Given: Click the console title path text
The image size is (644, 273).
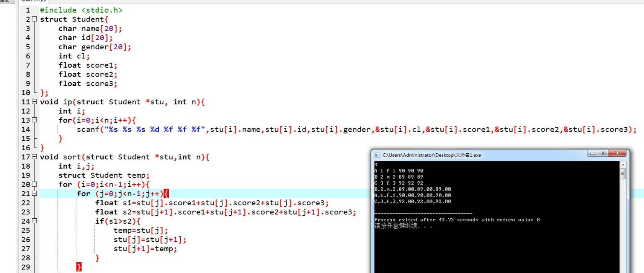Looking at the screenshot, I should (432, 155).
